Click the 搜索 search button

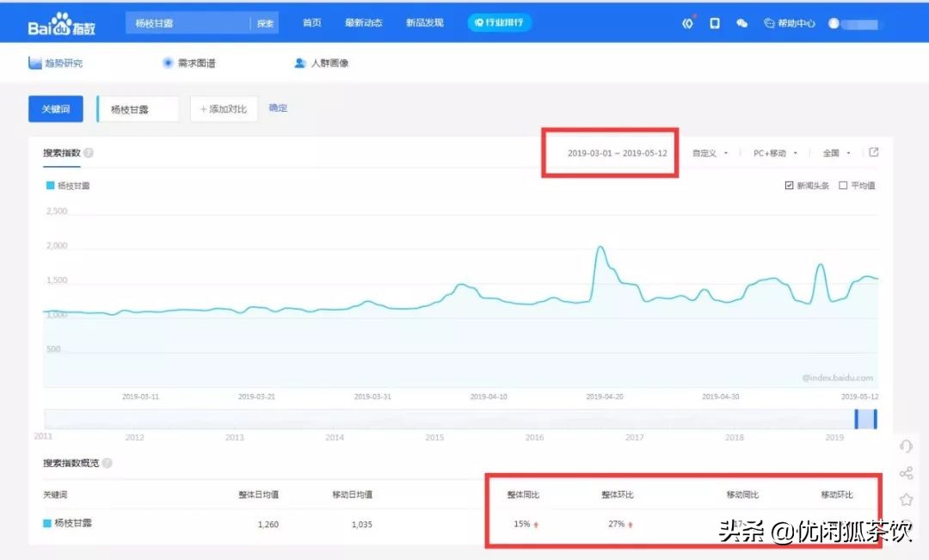tap(265, 22)
